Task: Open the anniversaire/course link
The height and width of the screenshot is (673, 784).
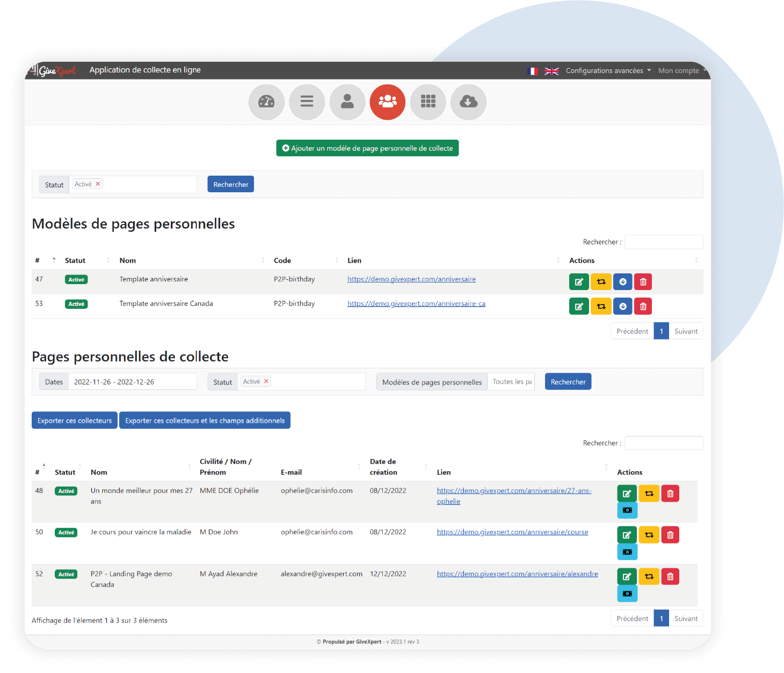Action: 512,532
